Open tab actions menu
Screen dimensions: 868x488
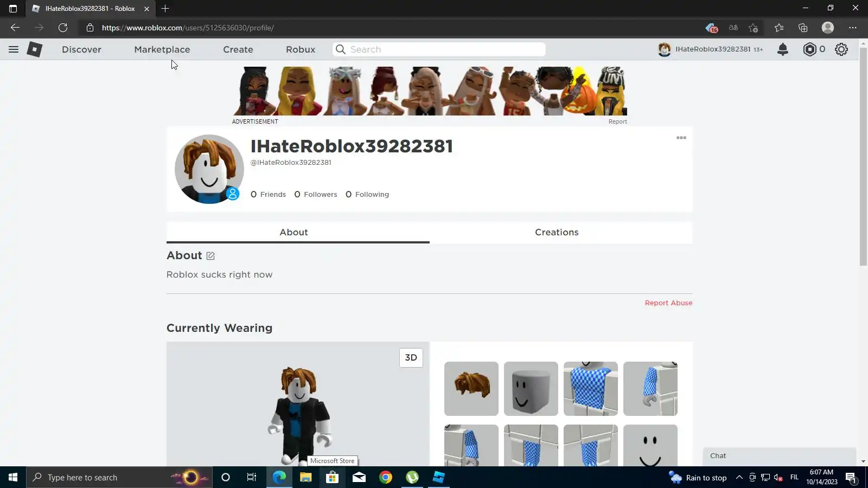(13, 9)
